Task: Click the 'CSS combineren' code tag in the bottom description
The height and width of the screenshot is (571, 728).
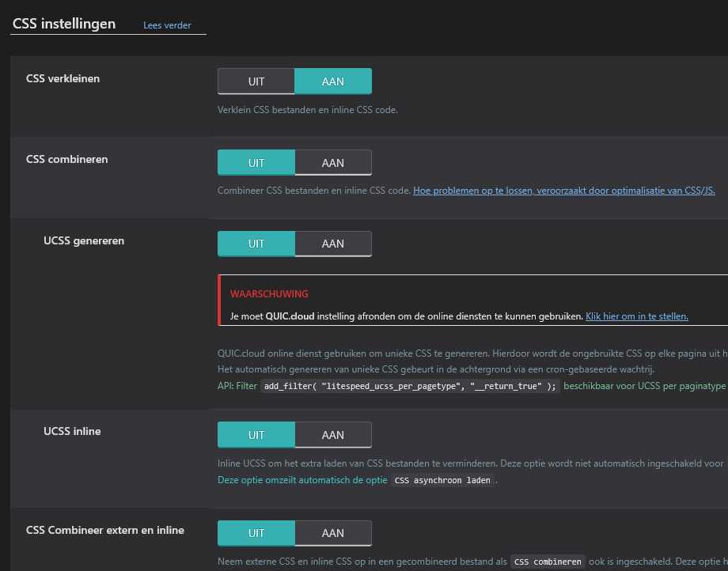Action: [x=549, y=562]
